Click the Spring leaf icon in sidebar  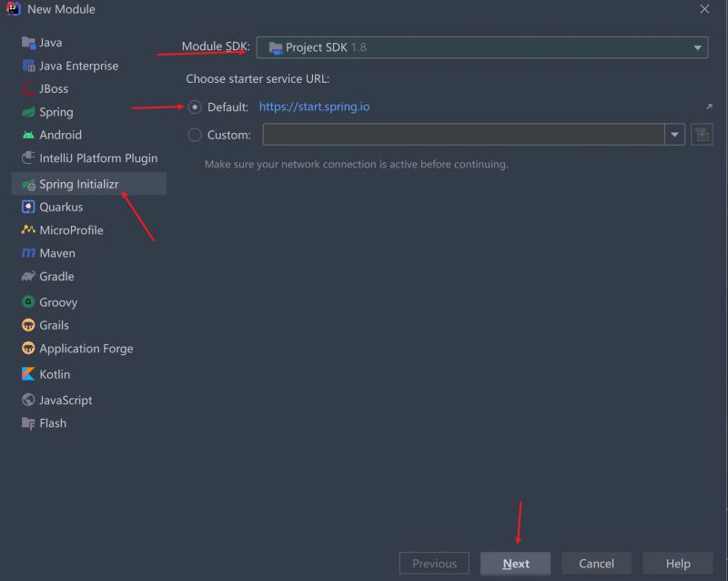[x=28, y=112]
